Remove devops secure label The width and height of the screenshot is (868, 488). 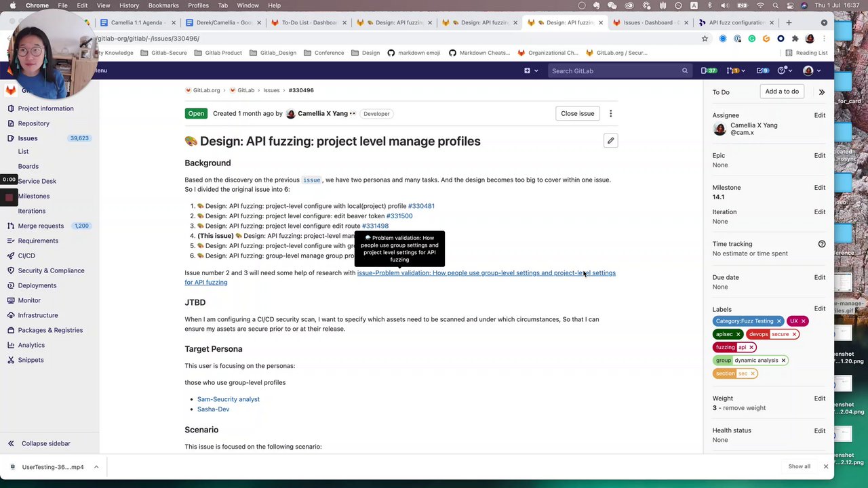click(x=794, y=334)
